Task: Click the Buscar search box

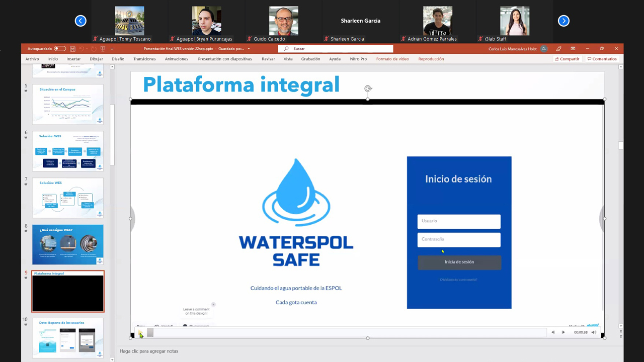Action: point(336,49)
